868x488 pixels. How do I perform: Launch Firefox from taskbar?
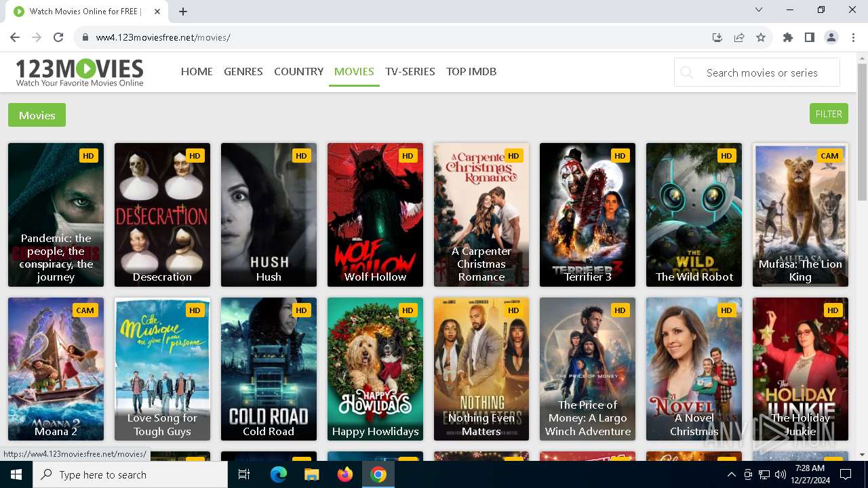pos(345,474)
